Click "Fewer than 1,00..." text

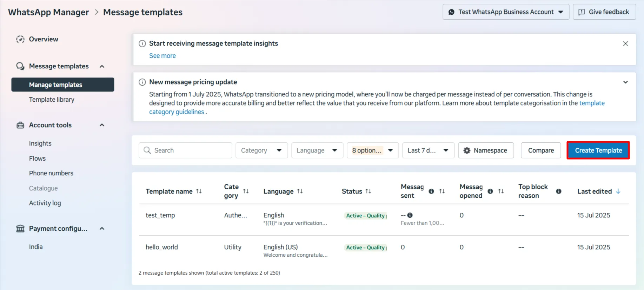pyautogui.click(x=423, y=223)
